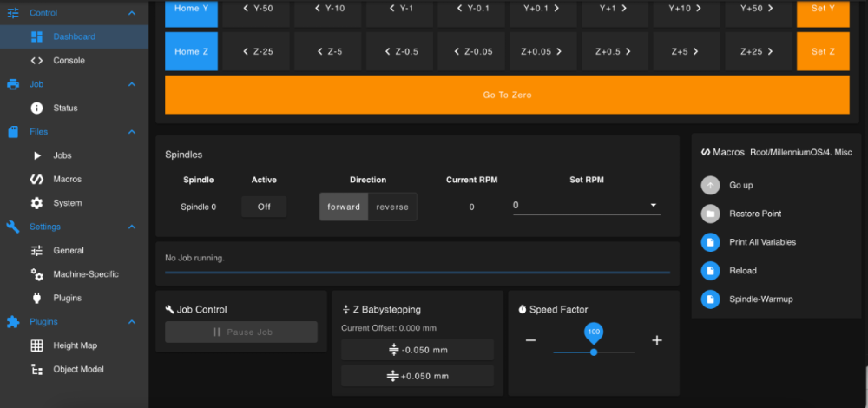The image size is (868, 408).
Task: Click the Set Z button
Action: pos(823,51)
